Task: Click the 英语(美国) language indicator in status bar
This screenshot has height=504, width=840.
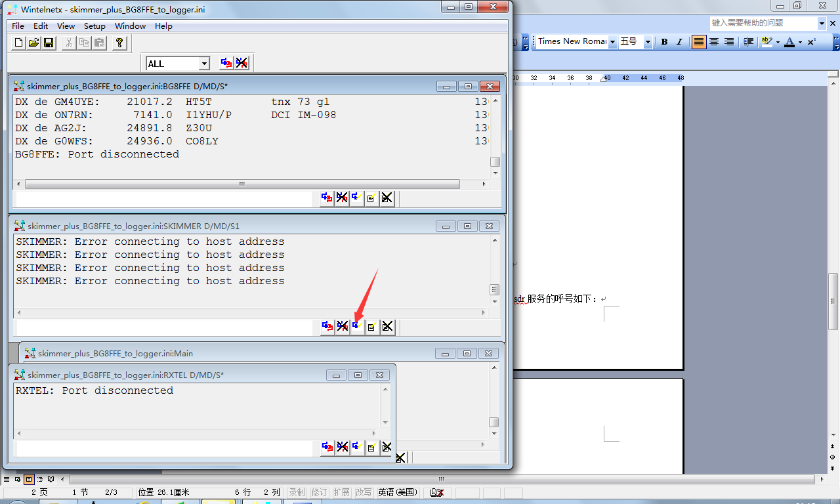Action: [398, 492]
